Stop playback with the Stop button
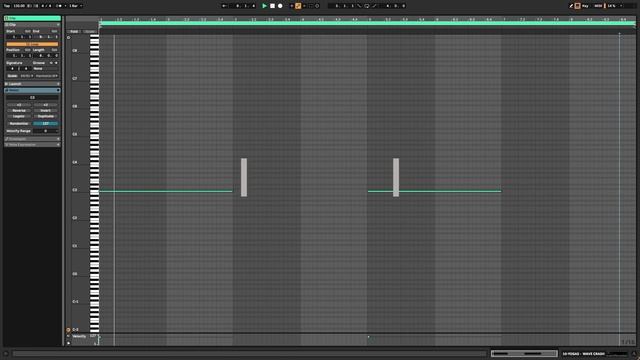 [272, 6]
